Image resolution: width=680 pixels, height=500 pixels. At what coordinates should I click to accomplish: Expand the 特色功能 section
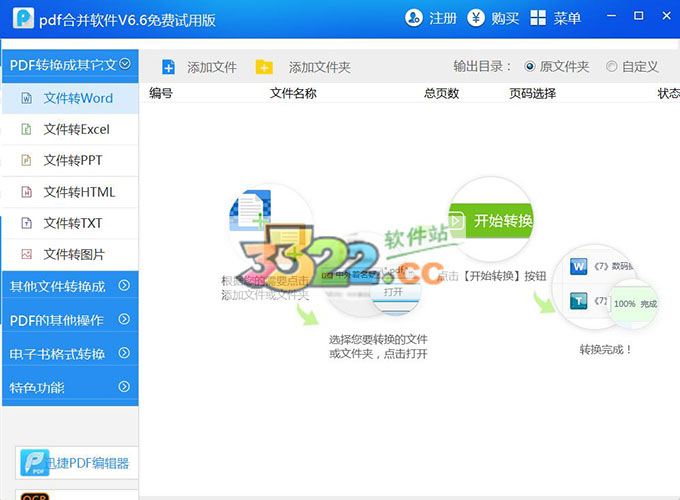point(124,386)
